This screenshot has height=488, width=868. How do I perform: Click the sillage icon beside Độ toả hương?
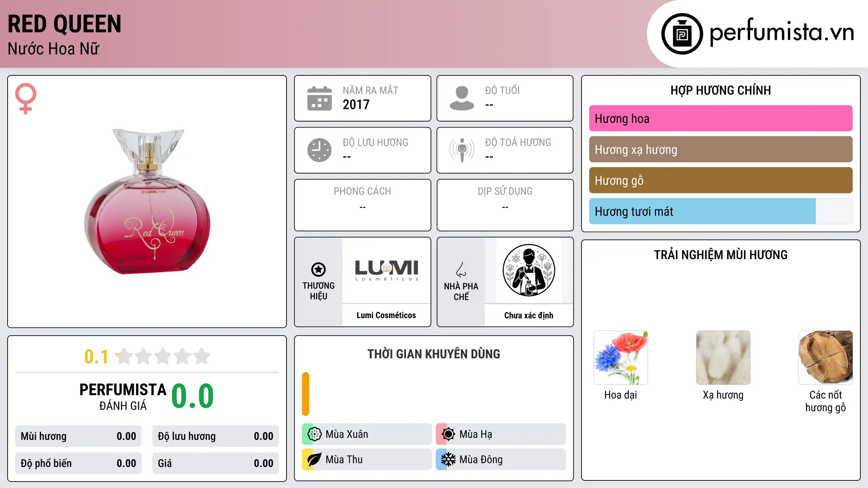(x=462, y=150)
